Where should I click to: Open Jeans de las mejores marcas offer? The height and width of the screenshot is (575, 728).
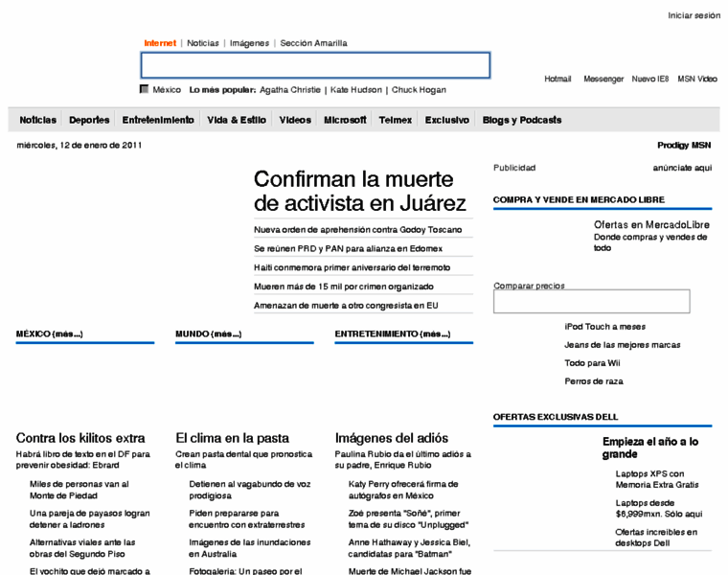click(x=622, y=345)
